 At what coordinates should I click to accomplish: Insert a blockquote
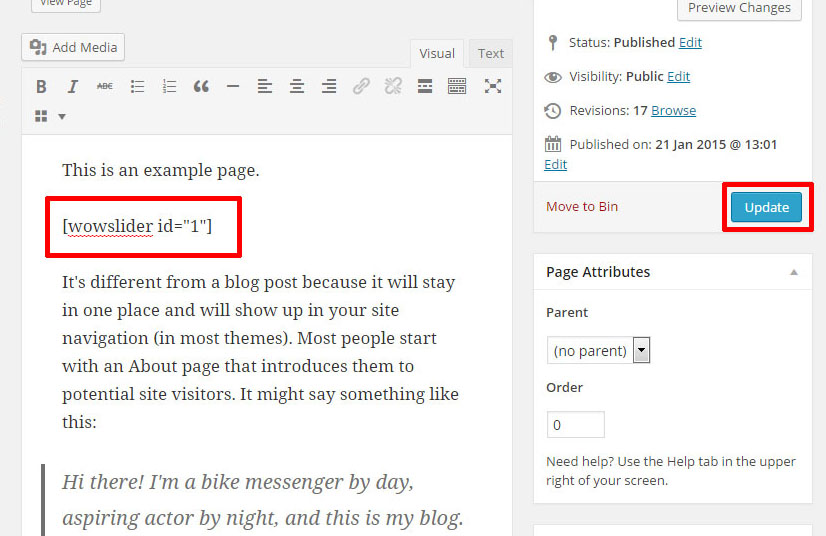click(201, 87)
